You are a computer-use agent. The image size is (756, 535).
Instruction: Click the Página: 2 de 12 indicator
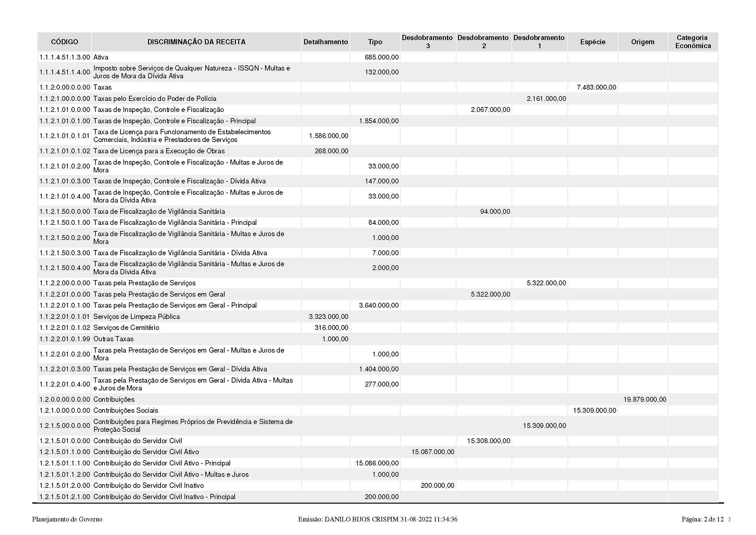(x=702, y=519)
